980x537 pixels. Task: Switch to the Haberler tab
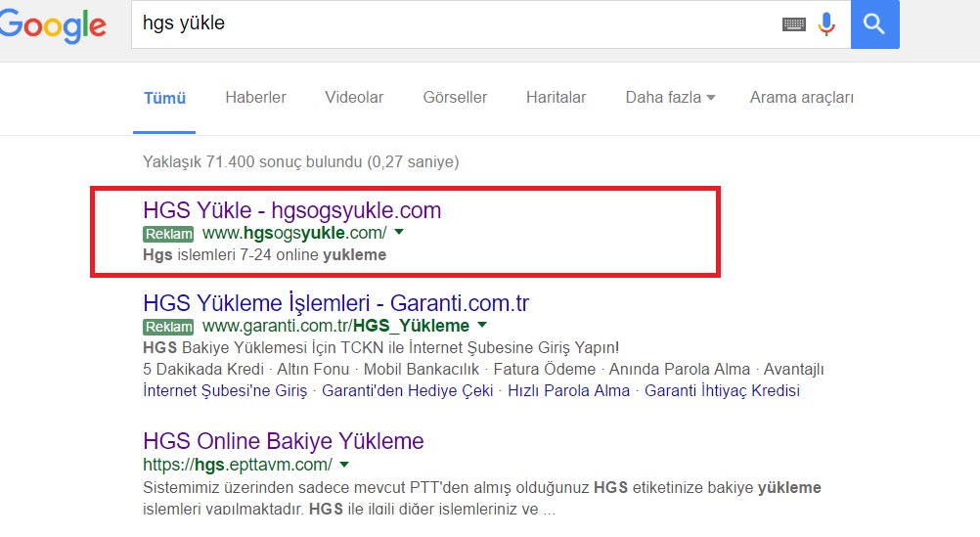click(x=255, y=98)
